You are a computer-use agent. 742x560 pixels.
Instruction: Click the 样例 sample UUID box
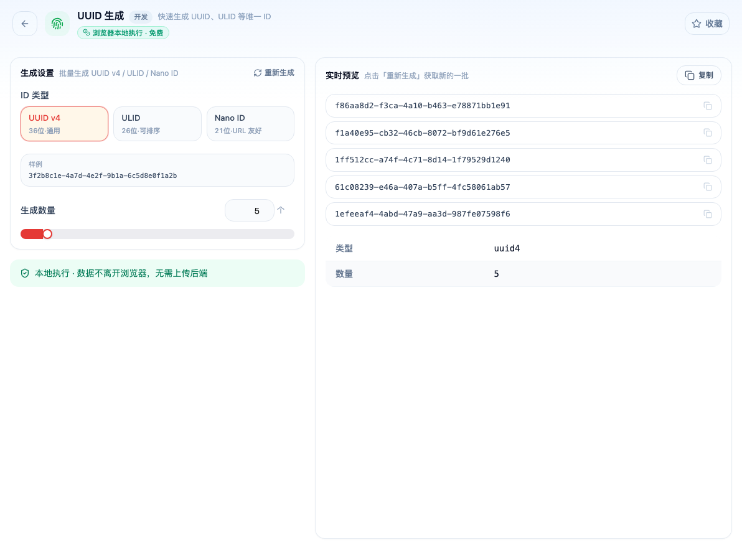[157, 170]
